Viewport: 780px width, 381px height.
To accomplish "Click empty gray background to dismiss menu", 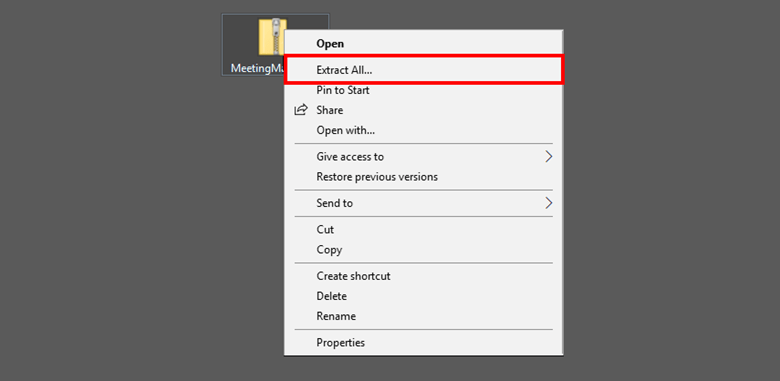I will coord(124,199).
